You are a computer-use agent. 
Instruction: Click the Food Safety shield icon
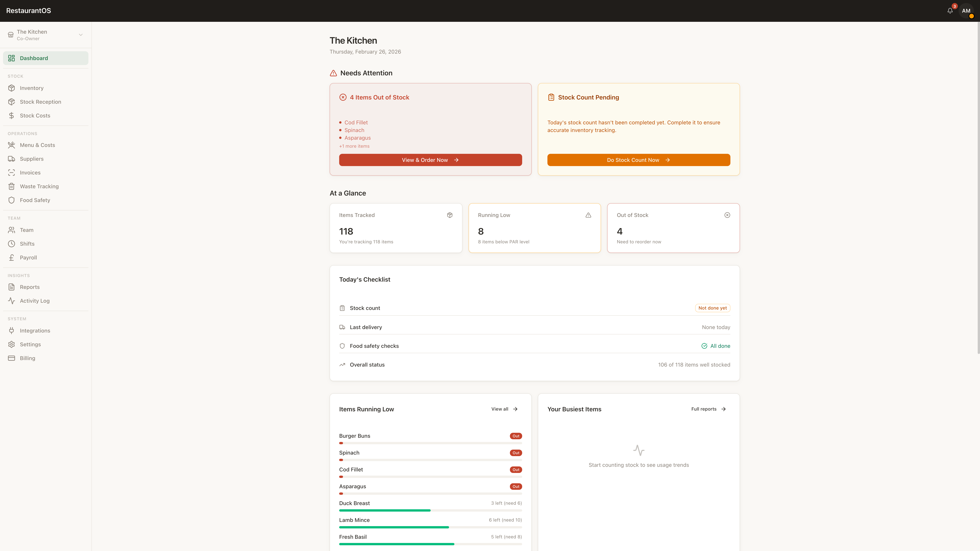(x=11, y=200)
